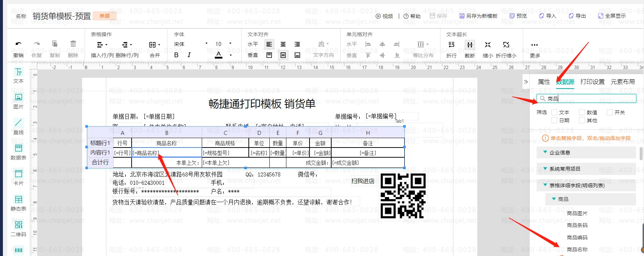
Task: Check the 其他 filter checkbox
Action: tap(582, 120)
